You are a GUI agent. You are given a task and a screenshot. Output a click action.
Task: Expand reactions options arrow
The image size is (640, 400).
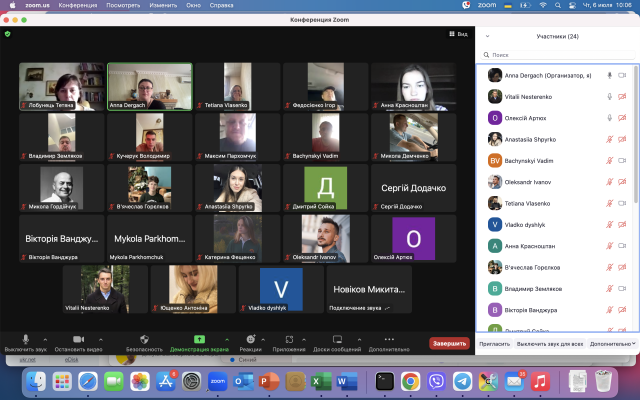tap(263, 339)
